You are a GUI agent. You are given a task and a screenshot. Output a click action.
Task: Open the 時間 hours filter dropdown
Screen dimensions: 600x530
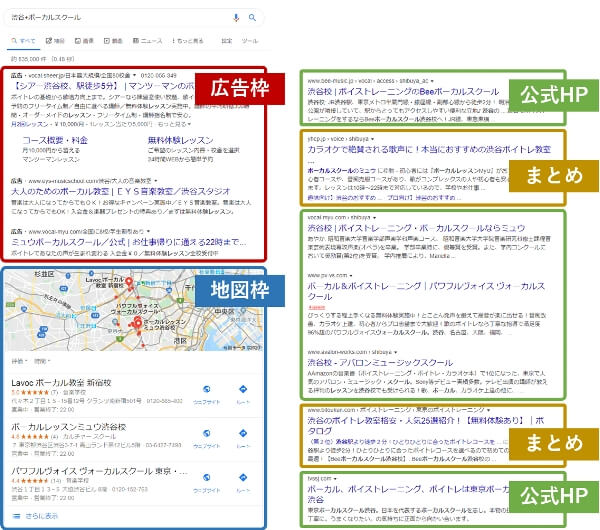click(42, 361)
